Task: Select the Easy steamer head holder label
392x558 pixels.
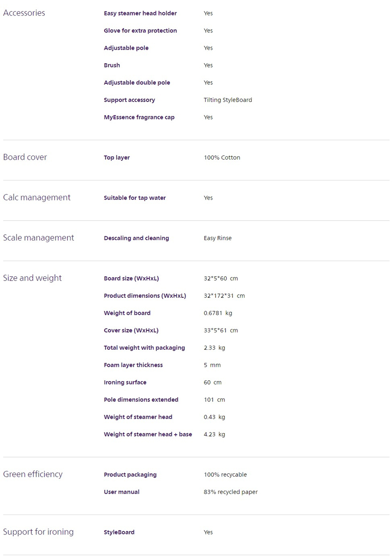Action: (140, 13)
